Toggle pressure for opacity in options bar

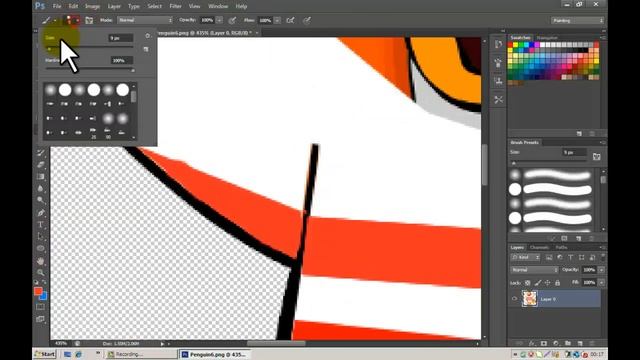(x=232, y=20)
